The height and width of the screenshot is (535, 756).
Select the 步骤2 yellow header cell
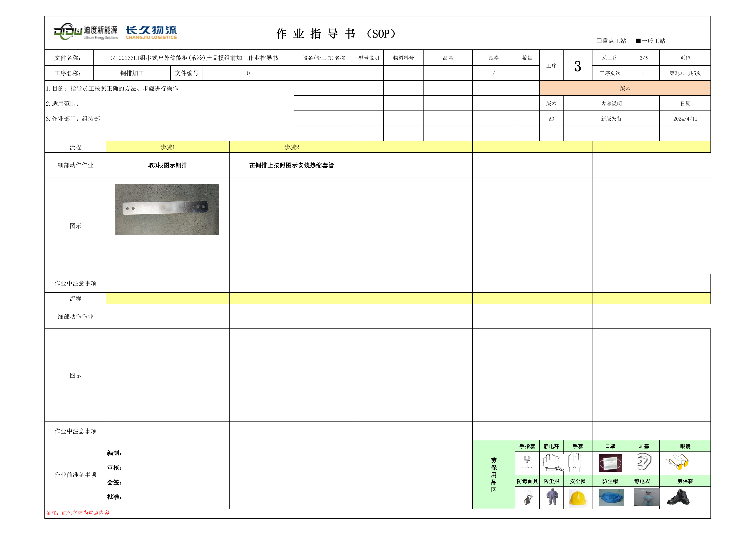point(291,147)
